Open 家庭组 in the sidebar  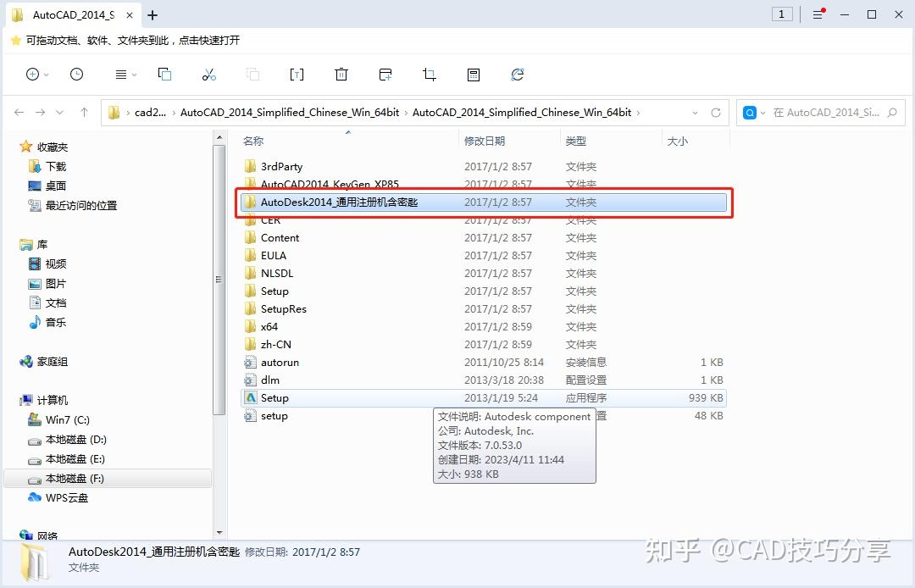click(44, 362)
